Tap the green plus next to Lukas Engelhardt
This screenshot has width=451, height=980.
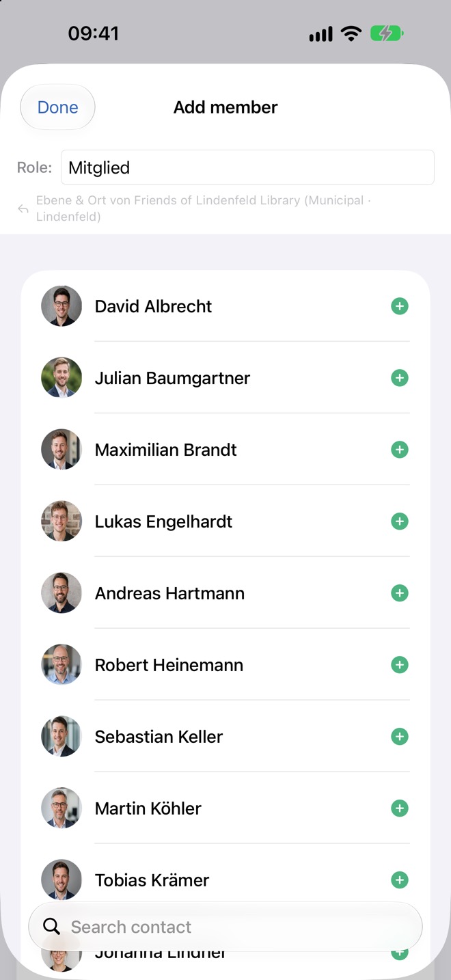[400, 521]
